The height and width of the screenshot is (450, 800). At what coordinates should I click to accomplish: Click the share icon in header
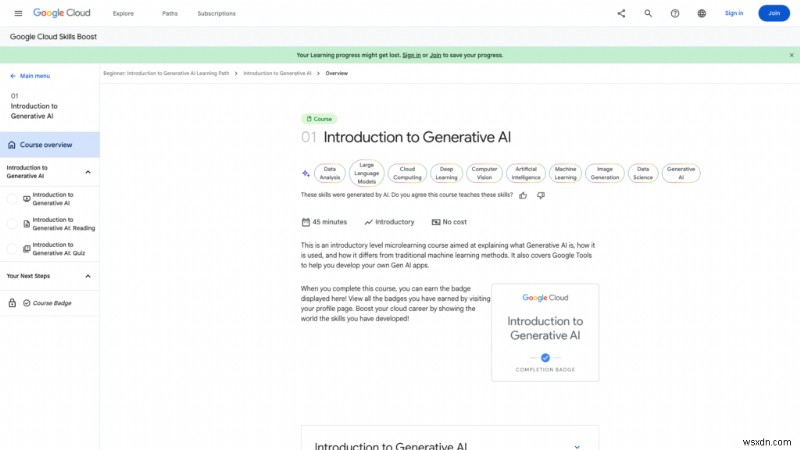[x=621, y=13]
